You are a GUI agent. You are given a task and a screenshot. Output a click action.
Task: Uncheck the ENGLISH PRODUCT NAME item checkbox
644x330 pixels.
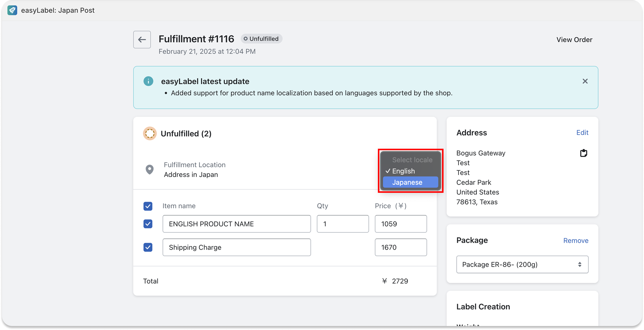coord(148,224)
